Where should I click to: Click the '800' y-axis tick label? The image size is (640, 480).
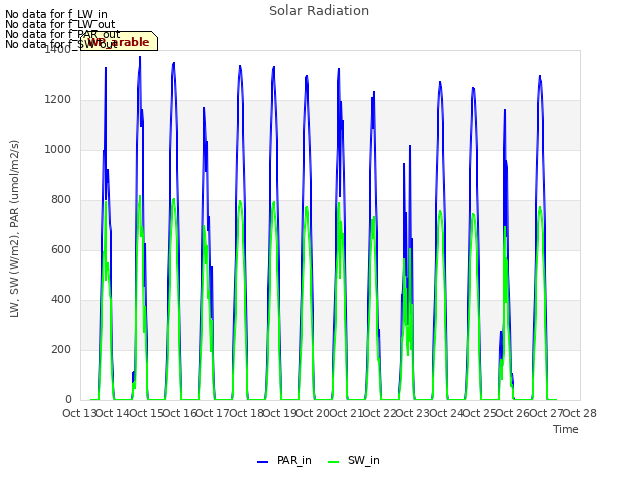pyautogui.click(x=61, y=200)
